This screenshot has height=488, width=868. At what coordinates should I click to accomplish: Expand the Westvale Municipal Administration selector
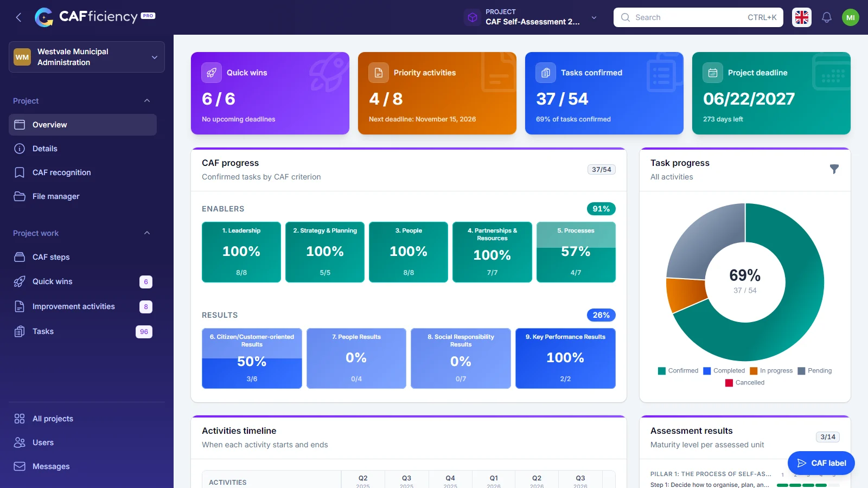pos(87,57)
